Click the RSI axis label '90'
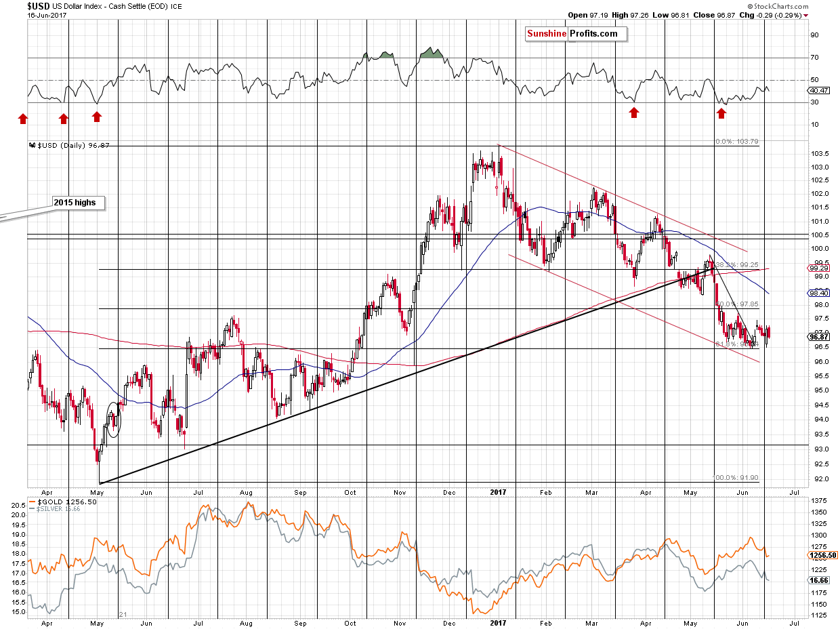 [x=814, y=35]
